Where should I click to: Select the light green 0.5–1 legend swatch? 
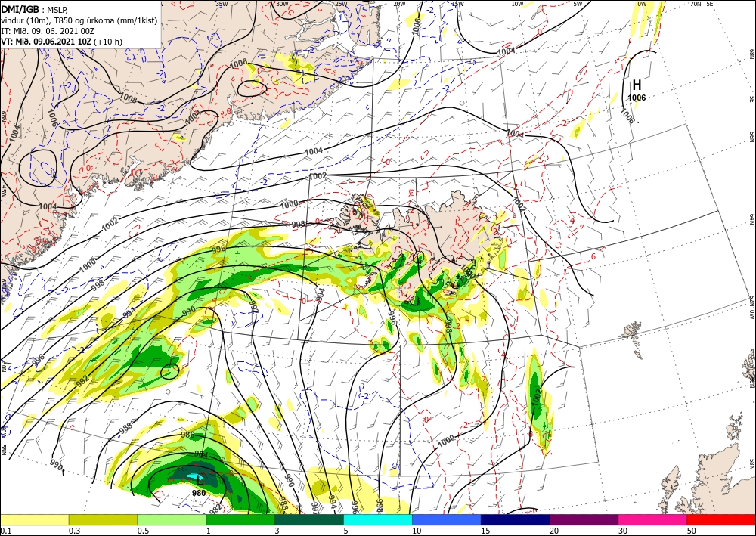[172, 519]
